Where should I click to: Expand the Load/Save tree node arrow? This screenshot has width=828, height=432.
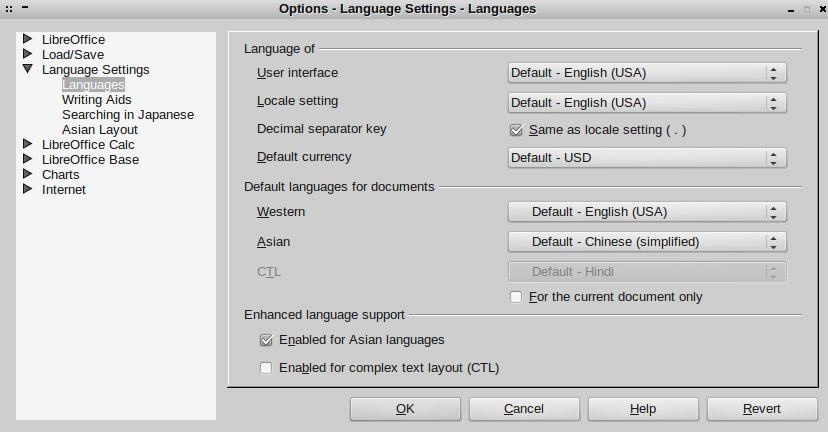(x=28, y=53)
